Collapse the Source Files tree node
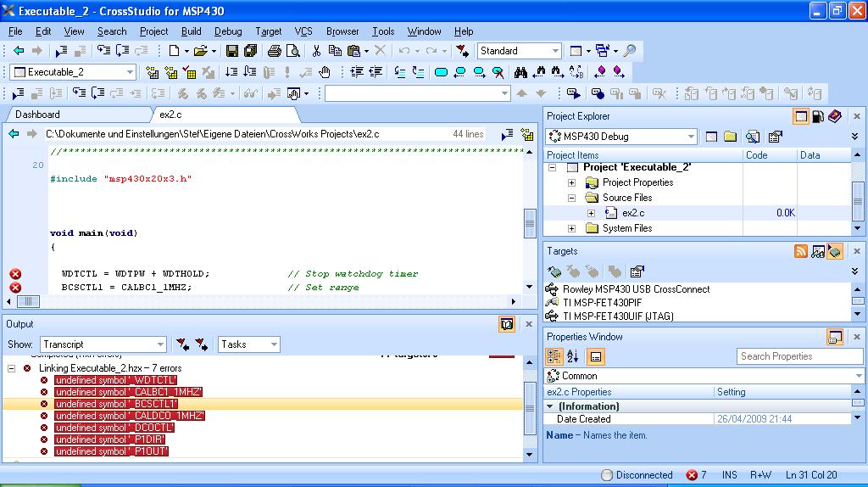This screenshot has width=868, height=487. [572, 198]
